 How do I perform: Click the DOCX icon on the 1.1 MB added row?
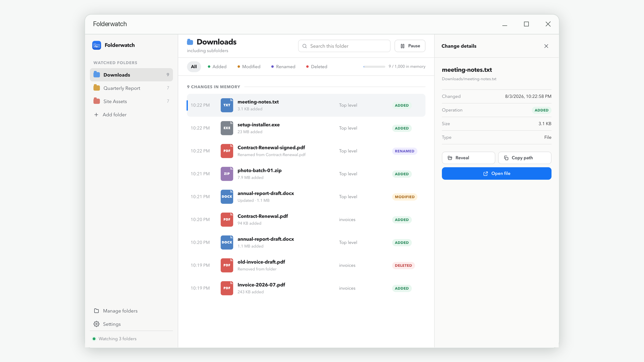point(227,242)
